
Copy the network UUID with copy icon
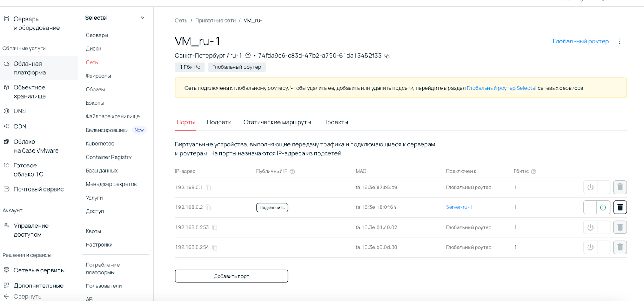[387, 56]
